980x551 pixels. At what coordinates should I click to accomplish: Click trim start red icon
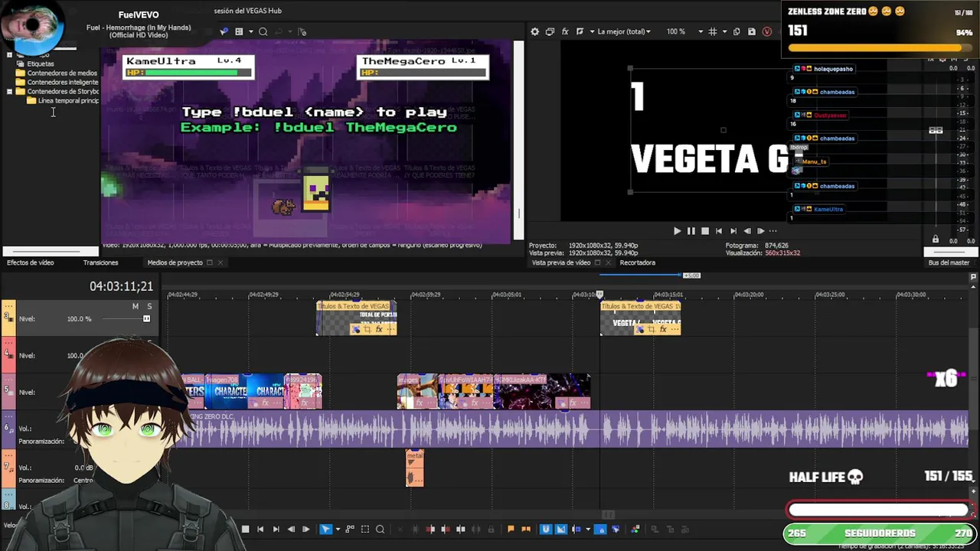tap(430, 529)
